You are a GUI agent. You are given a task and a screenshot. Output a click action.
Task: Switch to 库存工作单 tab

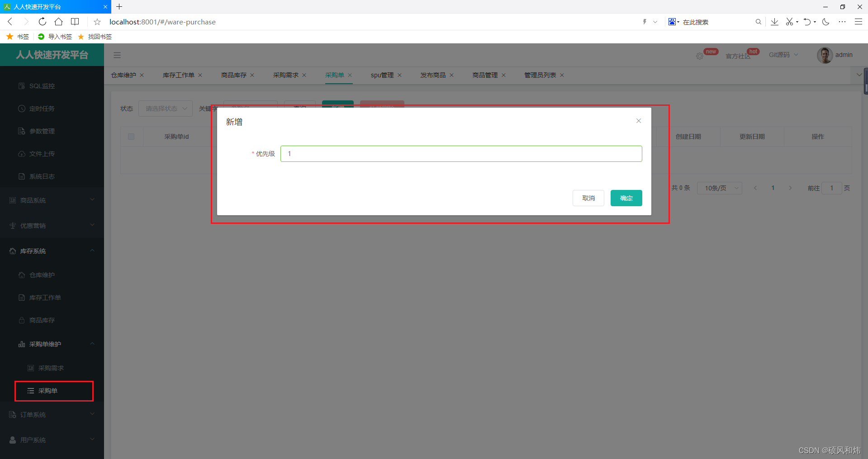point(179,75)
